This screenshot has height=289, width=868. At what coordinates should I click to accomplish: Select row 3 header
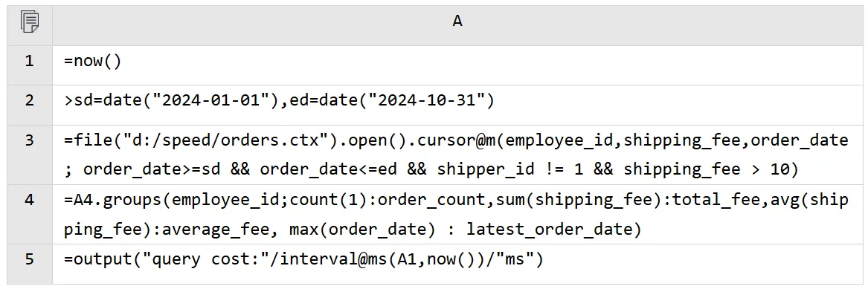tap(29, 155)
